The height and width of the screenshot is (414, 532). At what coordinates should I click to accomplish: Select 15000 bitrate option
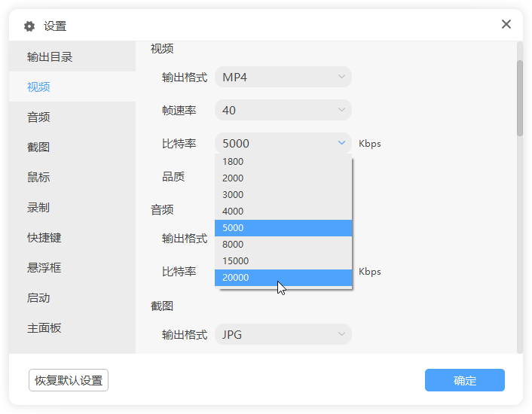pyautogui.click(x=283, y=260)
